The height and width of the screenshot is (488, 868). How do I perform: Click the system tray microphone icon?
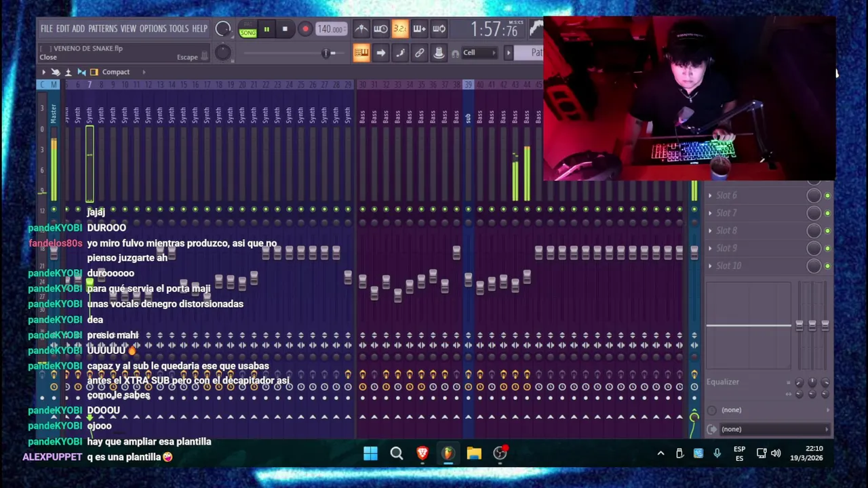coord(717,453)
